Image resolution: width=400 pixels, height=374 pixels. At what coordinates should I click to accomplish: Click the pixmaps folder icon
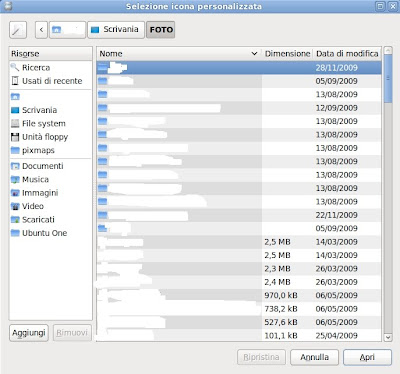[15, 150]
